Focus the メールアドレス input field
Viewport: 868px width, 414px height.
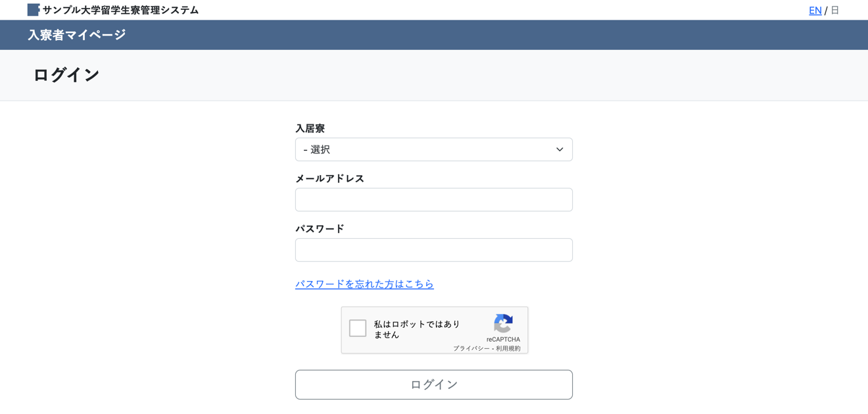[x=433, y=199]
